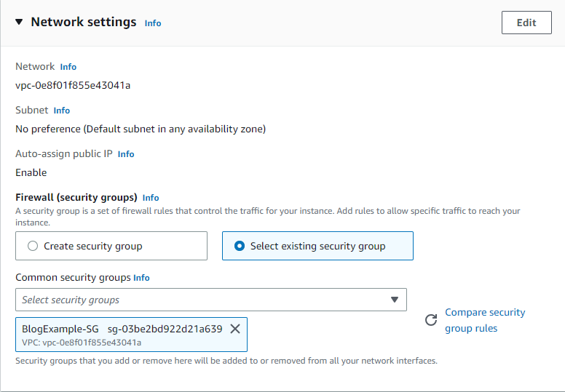Remove BlogExample-SG with the X icon
The image size is (565, 392).
tap(235, 329)
